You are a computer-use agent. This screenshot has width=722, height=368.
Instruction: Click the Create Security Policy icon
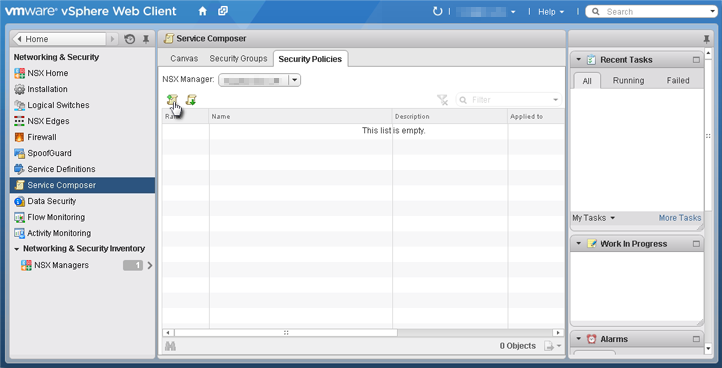click(x=172, y=99)
